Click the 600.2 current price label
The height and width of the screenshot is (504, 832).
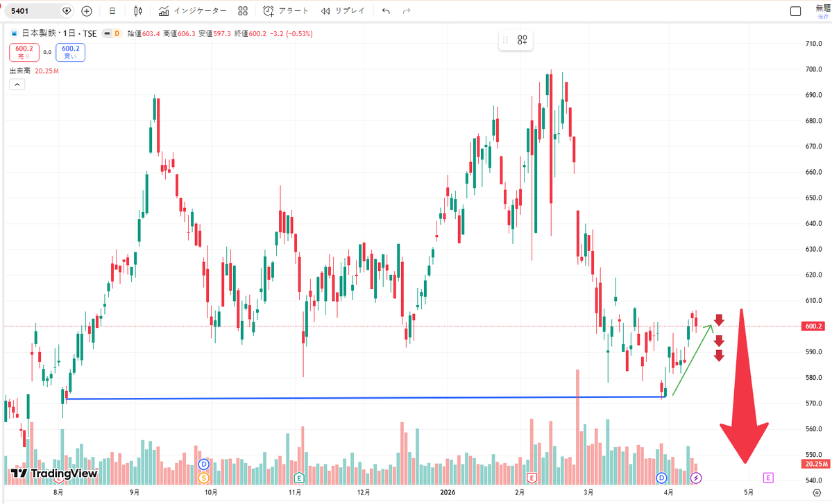(x=813, y=326)
